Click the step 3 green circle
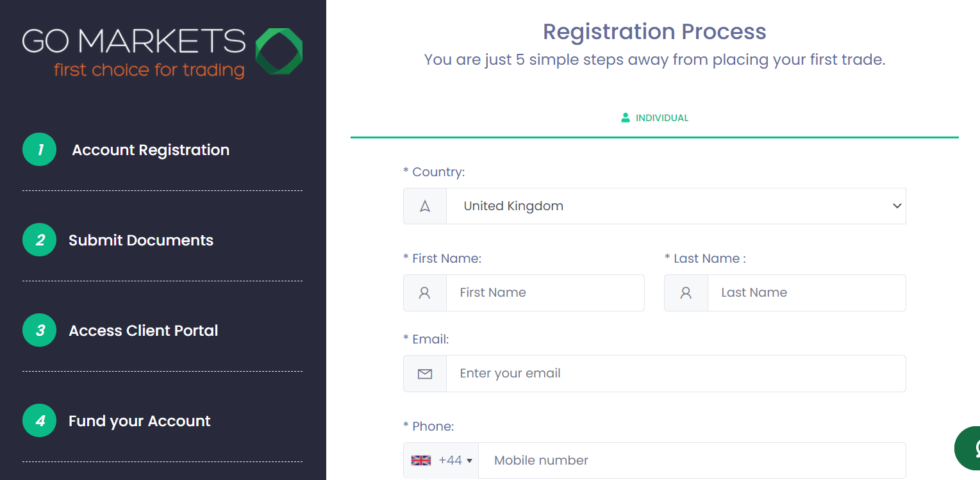 coord(40,330)
